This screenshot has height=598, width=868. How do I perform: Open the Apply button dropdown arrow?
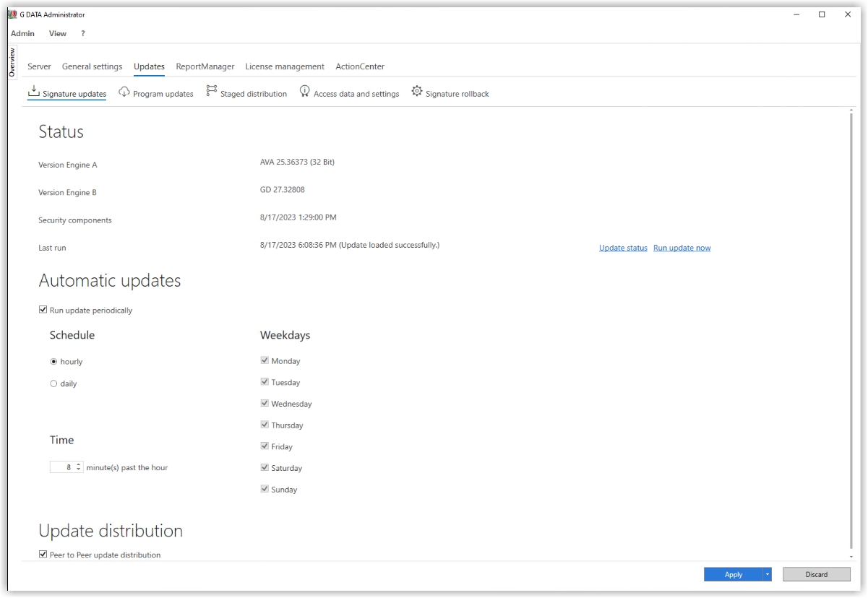(x=767, y=574)
